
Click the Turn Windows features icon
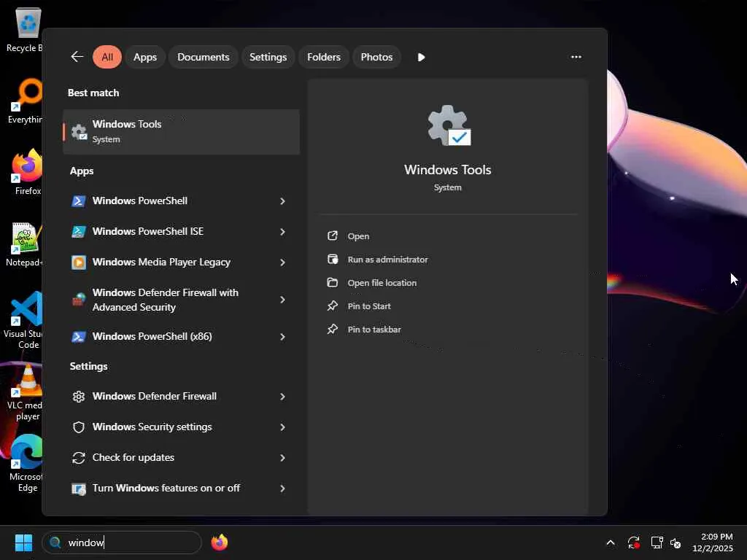[79, 489]
